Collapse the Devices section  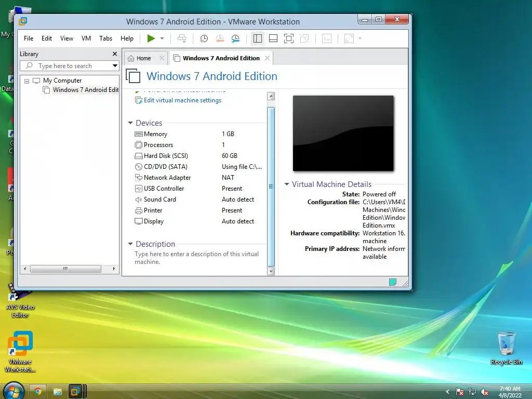click(x=130, y=123)
